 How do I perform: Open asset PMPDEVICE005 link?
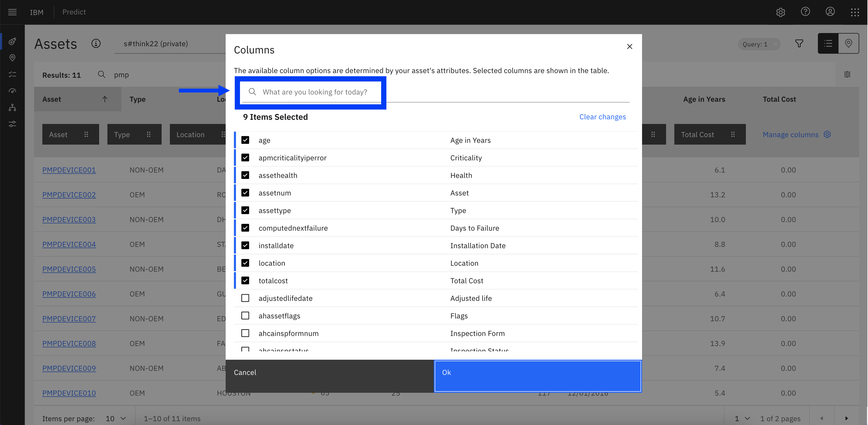69,269
